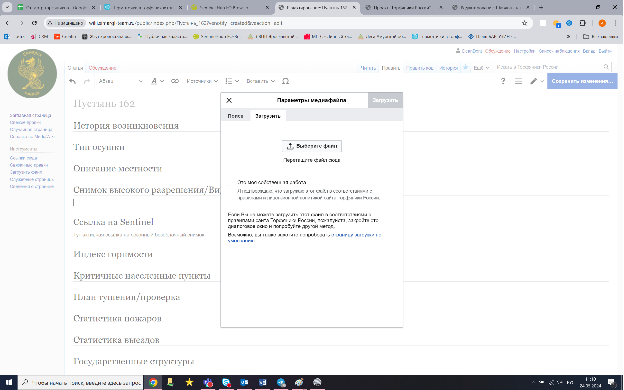Open the История history tab
Screen dimensions: 624x390
(x=448, y=68)
